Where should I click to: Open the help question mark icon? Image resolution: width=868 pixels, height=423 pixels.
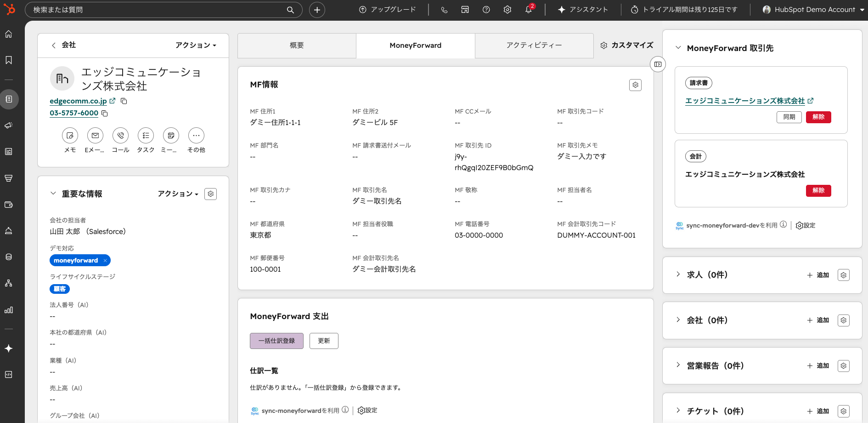tap(486, 10)
